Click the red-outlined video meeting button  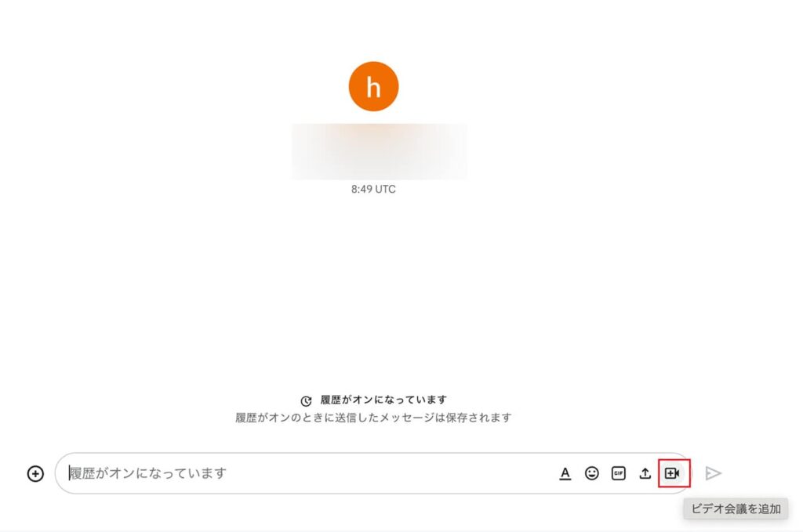coord(674,473)
